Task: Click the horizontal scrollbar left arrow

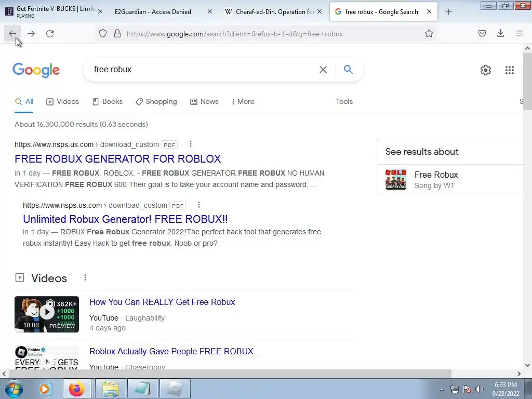Action: 4,374
